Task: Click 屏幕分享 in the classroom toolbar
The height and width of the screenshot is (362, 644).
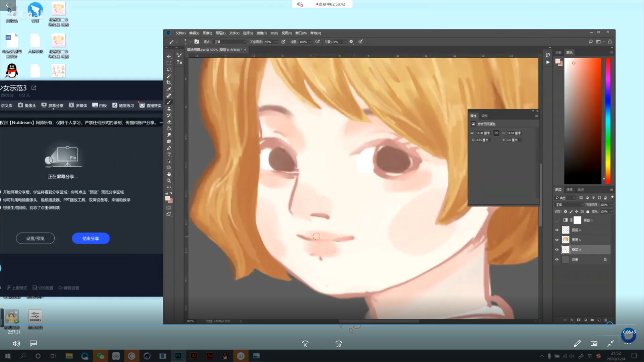Action: coord(52,105)
